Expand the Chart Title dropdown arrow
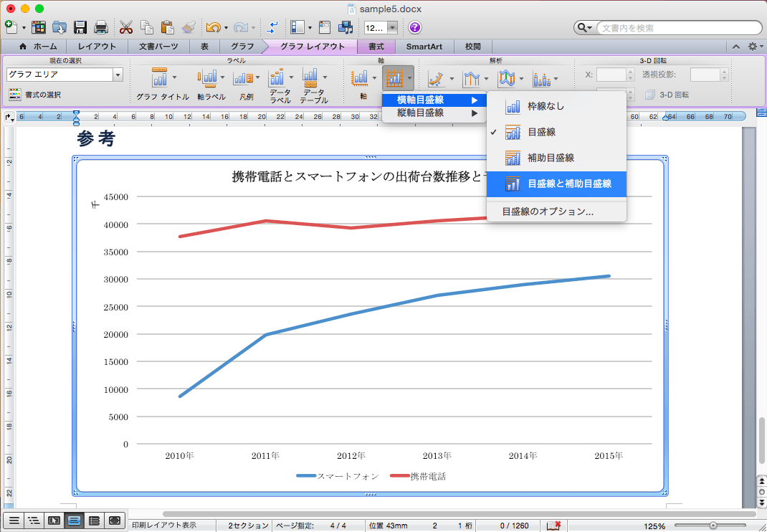Image resolution: width=767 pixels, height=532 pixels. coord(174,77)
